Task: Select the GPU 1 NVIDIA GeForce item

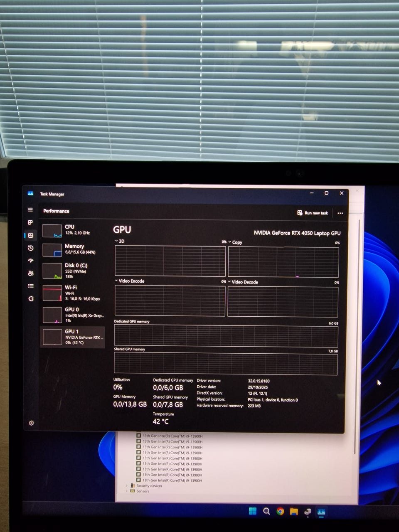Action: tap(72, 337)
